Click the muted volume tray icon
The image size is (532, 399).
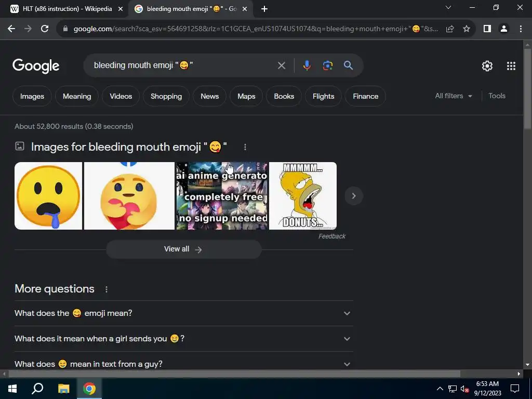(464, 389)
